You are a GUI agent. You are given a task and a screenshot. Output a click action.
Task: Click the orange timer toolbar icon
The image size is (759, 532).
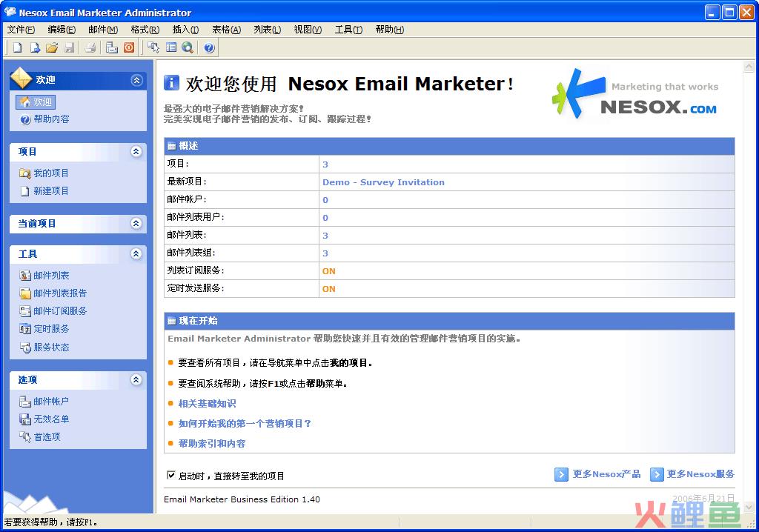129,47
